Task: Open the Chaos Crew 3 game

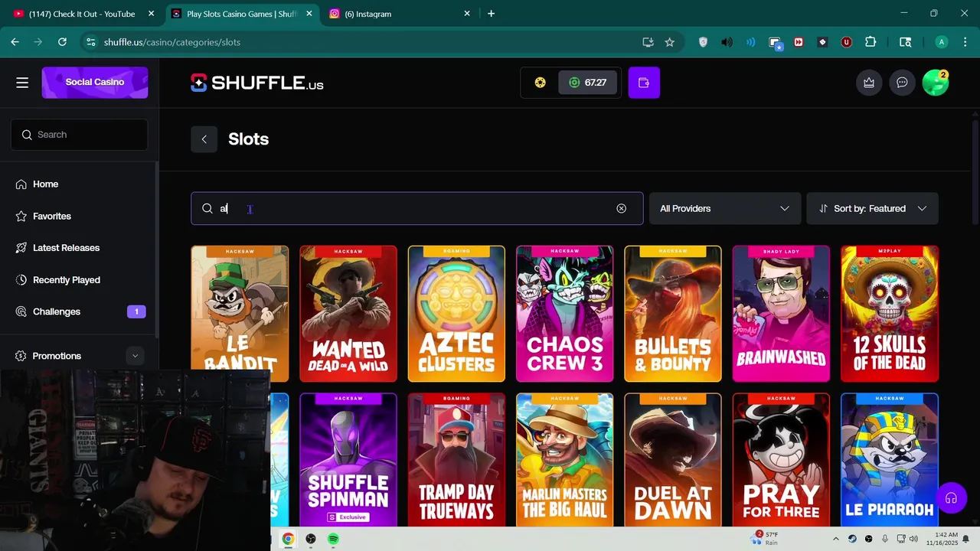Action: [x=564, y=314]
